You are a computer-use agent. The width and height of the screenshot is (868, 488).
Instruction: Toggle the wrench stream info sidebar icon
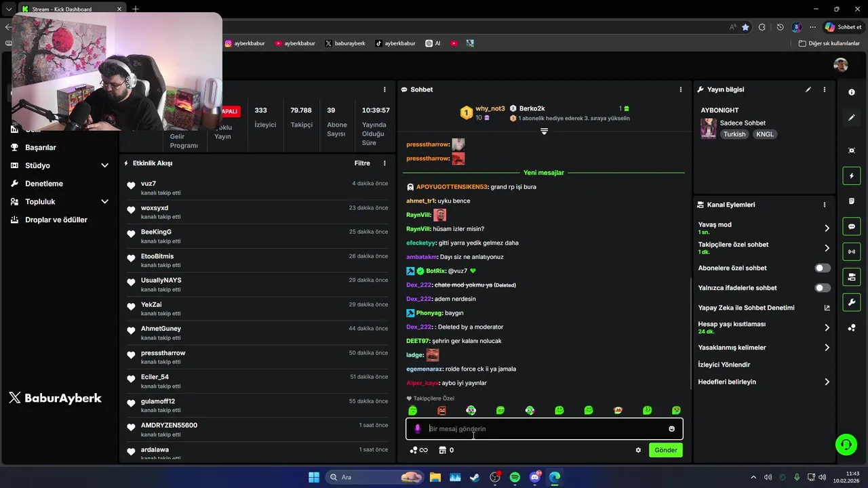pyautogui.click(x=852, y=302)
